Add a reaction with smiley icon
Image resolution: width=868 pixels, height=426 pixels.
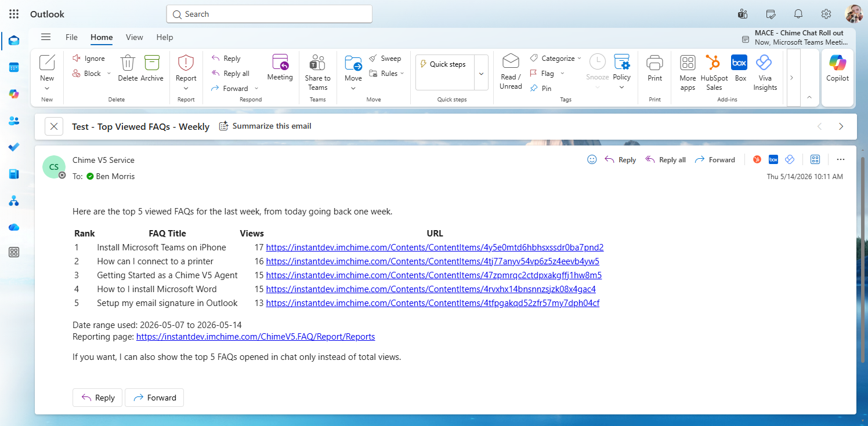(x=592, y=159)
